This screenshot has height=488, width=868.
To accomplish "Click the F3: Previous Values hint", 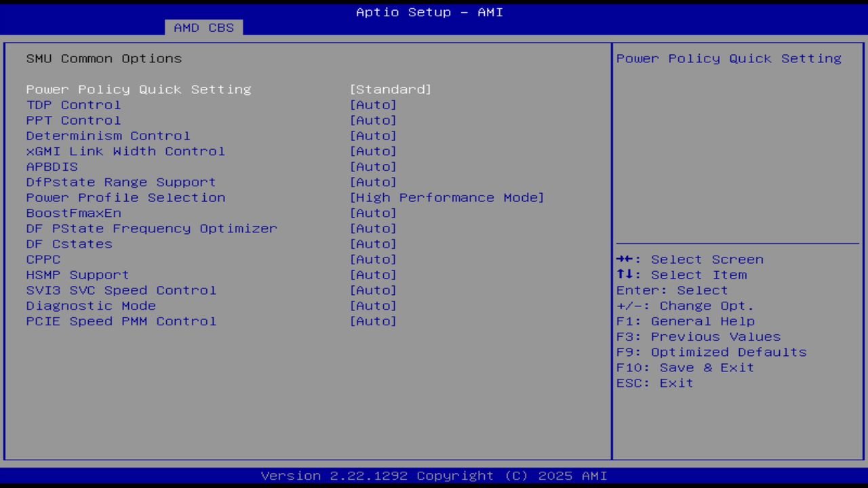I will (698, 337).
